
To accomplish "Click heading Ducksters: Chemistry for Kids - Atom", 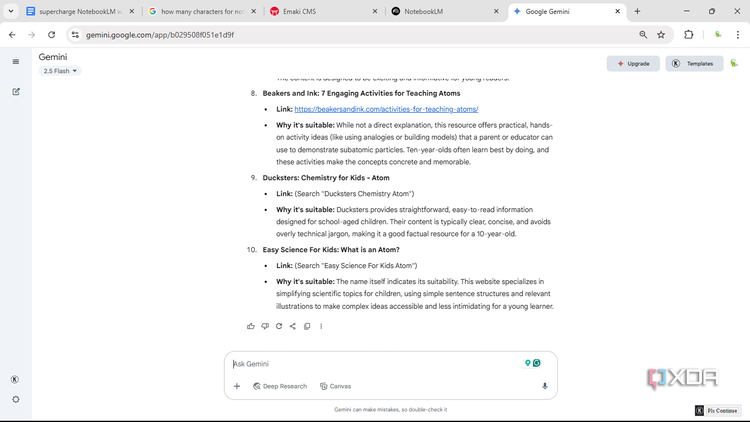I will point(326,178).
